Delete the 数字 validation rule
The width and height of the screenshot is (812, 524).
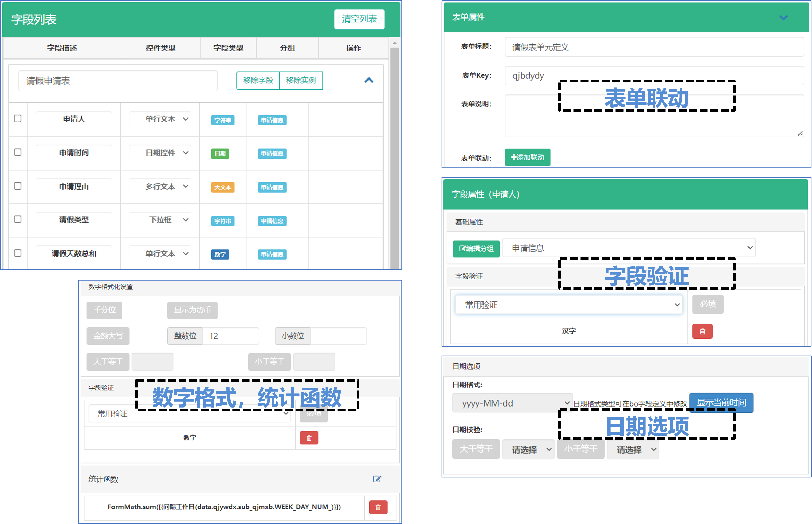[x=309, y=438]
